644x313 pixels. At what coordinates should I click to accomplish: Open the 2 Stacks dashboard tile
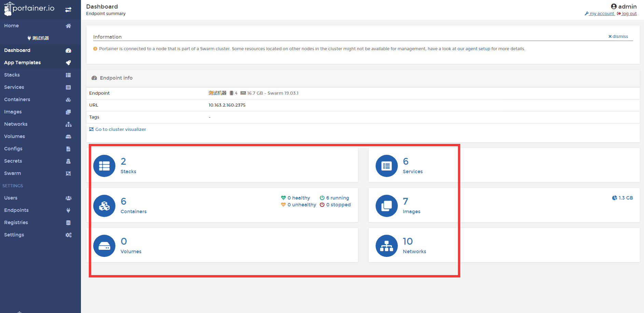pyautogui.click(x=222, y=165)
